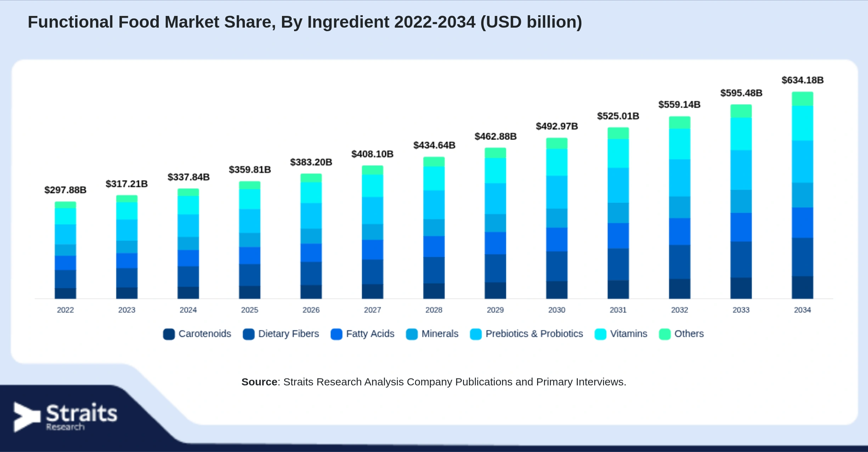Toggle the Minerals legend label

(440, 334)
